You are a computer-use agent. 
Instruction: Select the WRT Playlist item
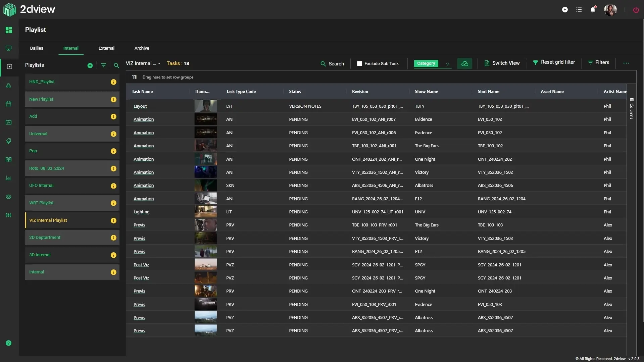point(72,203)
